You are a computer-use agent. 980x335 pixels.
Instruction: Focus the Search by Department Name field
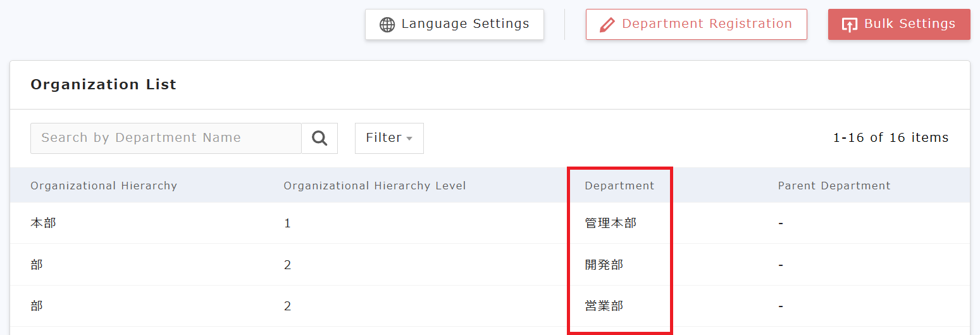point(166,138)
